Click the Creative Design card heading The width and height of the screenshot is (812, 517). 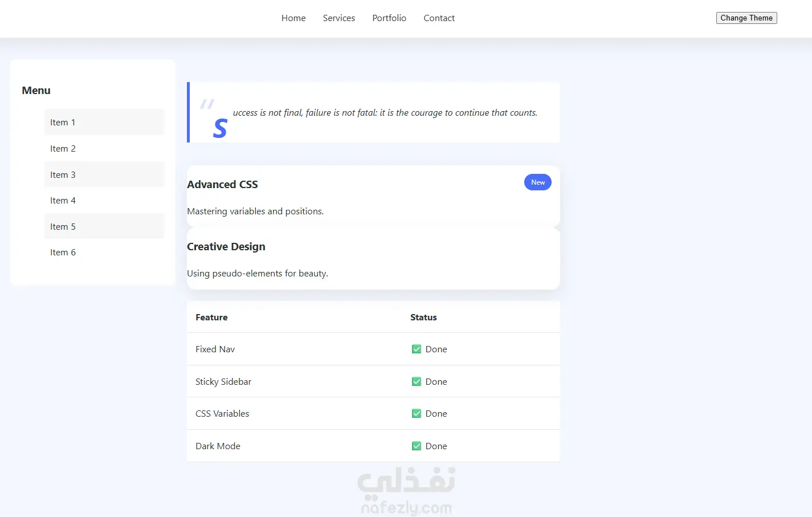[x=226, y=247]
